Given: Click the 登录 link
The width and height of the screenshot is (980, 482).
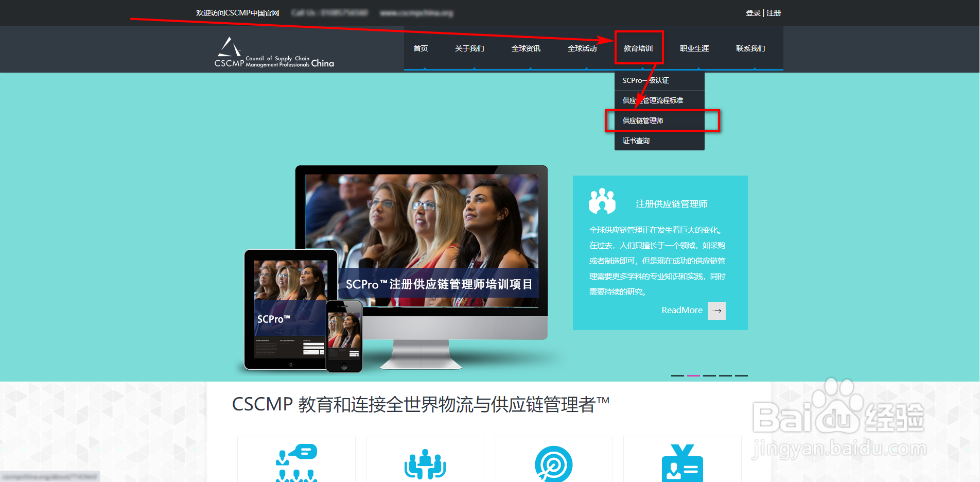Looking at the screenshot, I should pos(753,13).
